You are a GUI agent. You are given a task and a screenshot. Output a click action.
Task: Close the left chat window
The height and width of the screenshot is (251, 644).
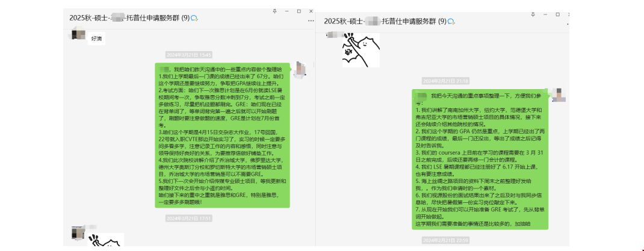(311, 11)
